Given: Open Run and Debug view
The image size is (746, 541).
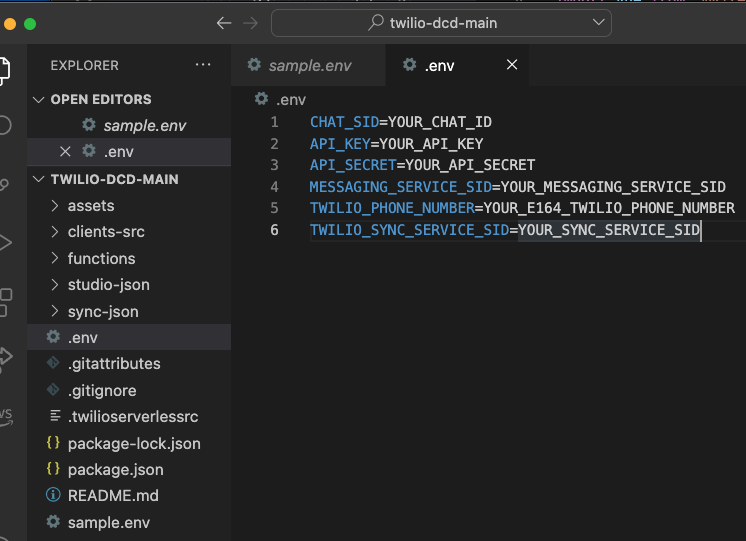Looking at the screenshot, I should point(6,243).
